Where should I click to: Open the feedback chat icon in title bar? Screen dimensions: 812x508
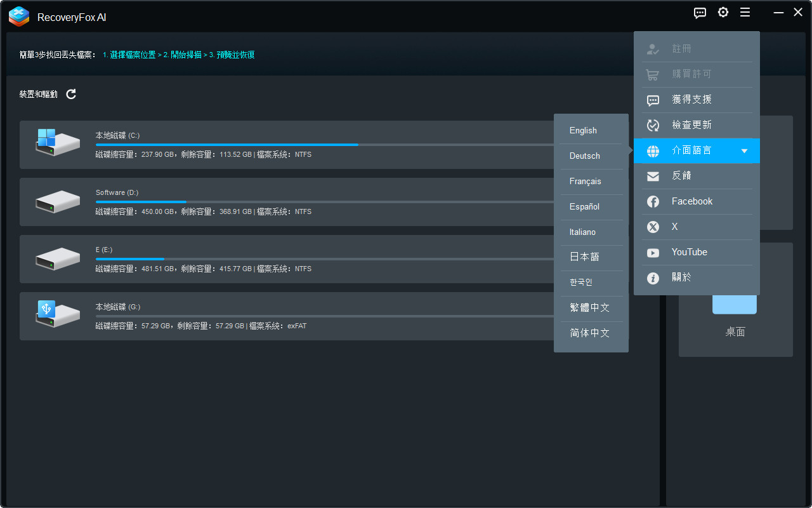(700, 13)
